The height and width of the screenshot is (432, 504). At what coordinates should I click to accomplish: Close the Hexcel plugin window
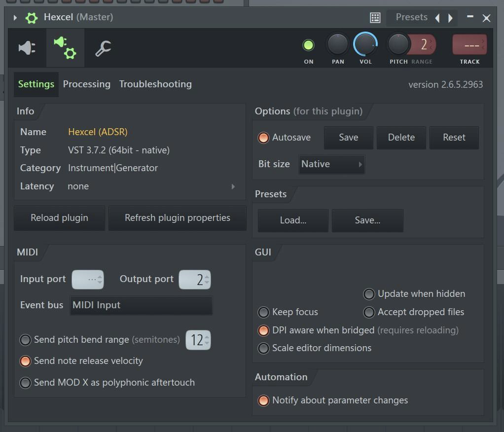pyautogui.click(x=486, y=18)
